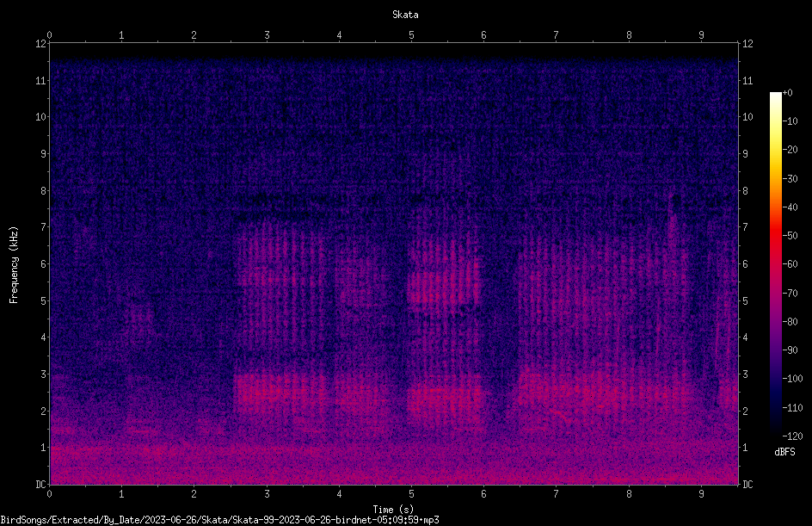Click the "1" kHz tick on left frequency axis
The width and height of the screenshot is (812, 526).
click(43, 448)
